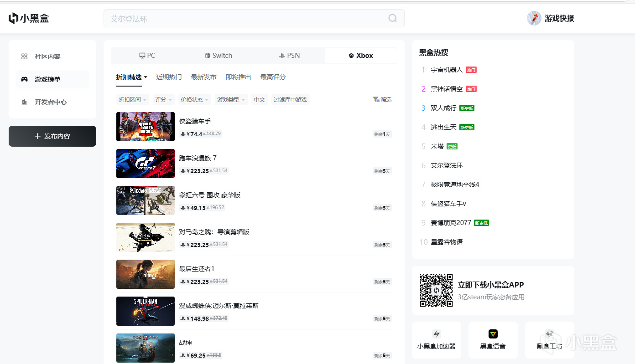Click the 立即下载小黑盒APP heading
This screenshot has width=635, height=364.
(x=491, y=285)
